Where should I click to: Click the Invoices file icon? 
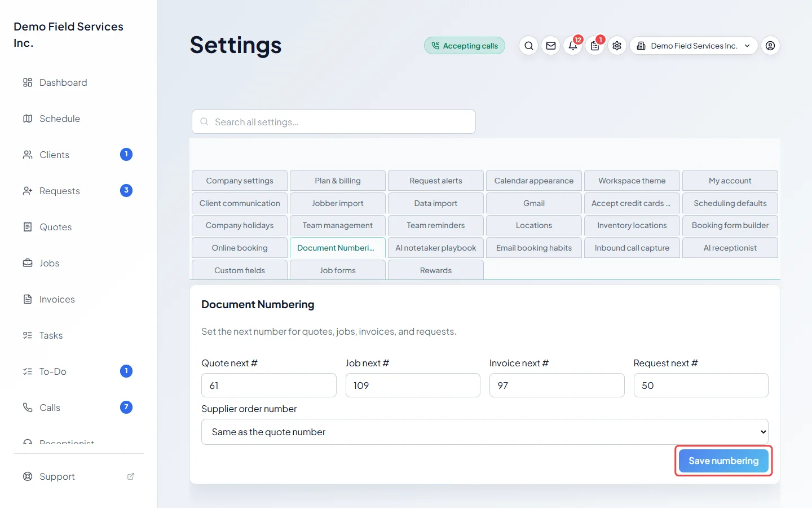click(28, 299)
